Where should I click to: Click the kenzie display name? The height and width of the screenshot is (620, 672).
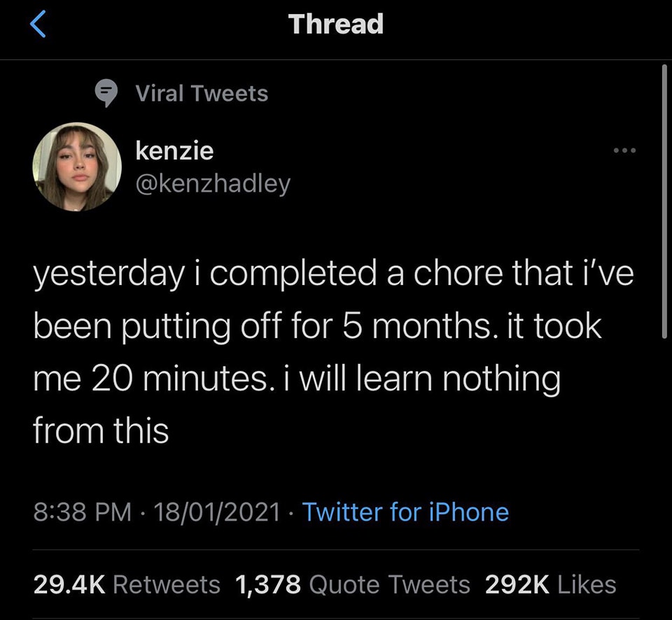[174, 150]
